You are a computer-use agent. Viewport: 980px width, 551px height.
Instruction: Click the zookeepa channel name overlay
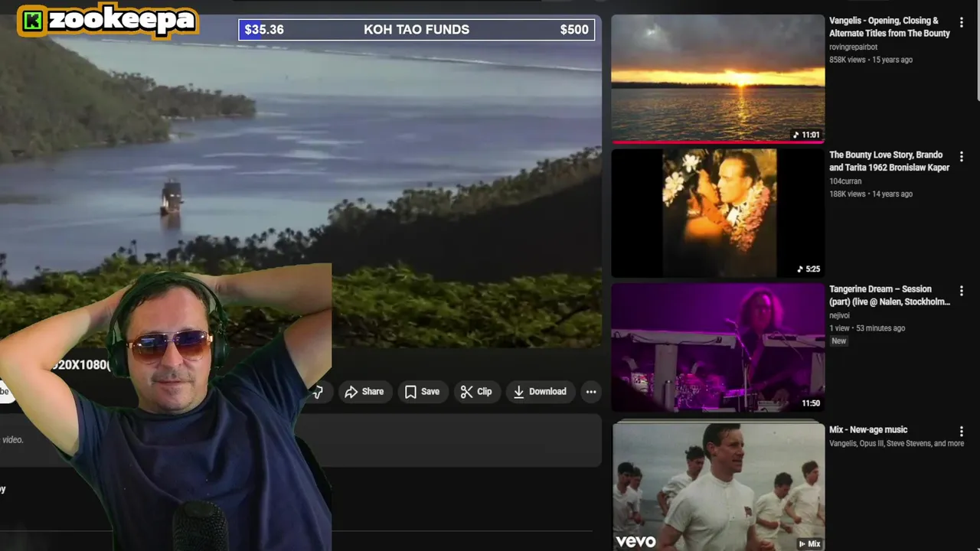121,21
